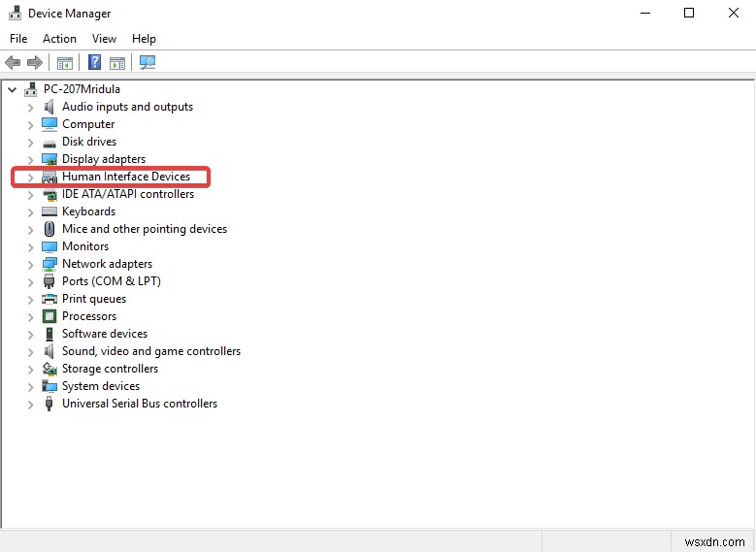The height and width of the screenshot is (552, 756).
Task: Click the Sound, video and game controllers icon
Action: click(49, 351)
